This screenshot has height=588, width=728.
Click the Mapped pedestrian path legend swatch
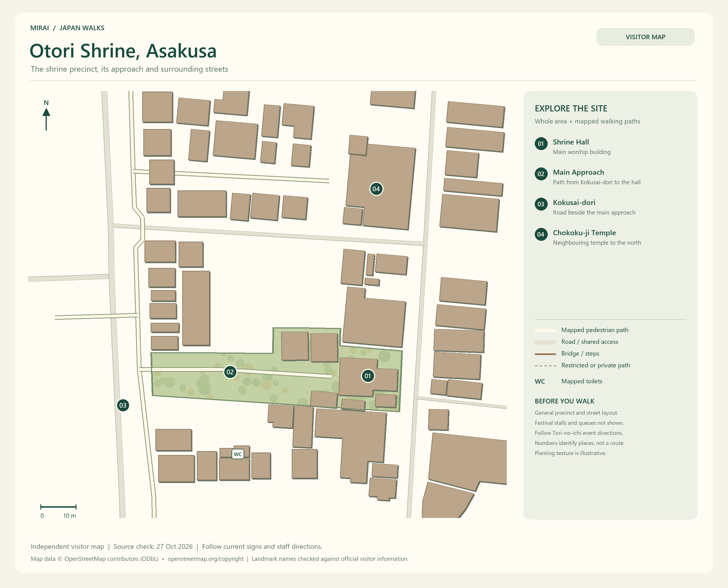coord(545,330)
